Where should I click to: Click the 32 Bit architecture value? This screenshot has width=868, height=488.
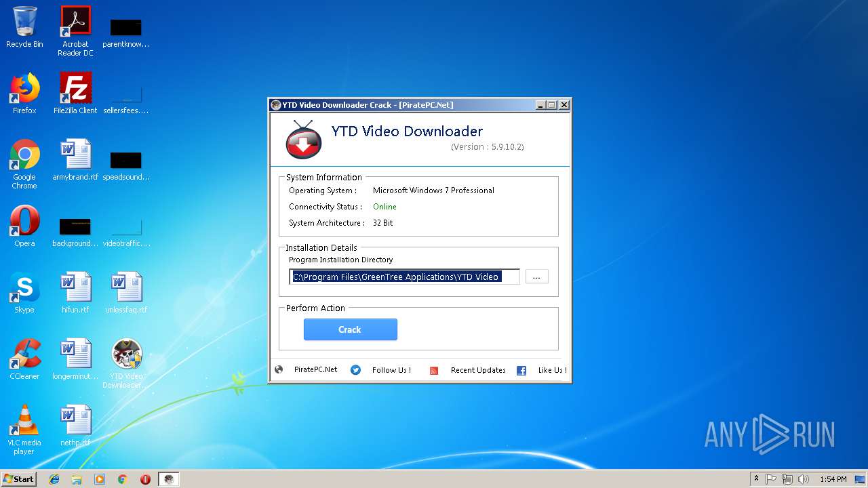[x=382, y=223]
